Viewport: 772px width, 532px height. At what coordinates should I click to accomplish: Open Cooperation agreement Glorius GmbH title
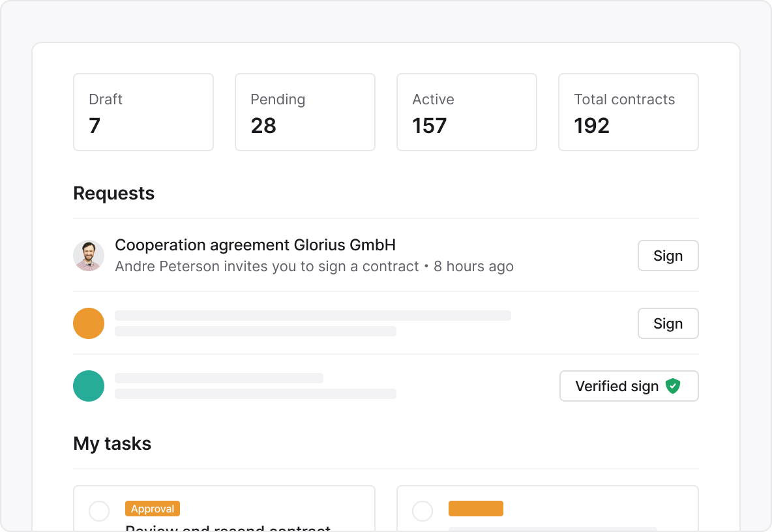pos(255,245)
